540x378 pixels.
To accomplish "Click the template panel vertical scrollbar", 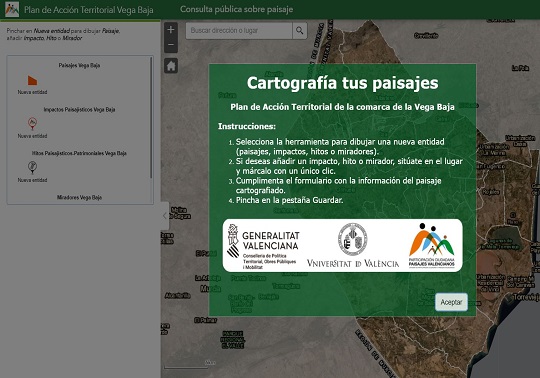I will coord(151,117).
